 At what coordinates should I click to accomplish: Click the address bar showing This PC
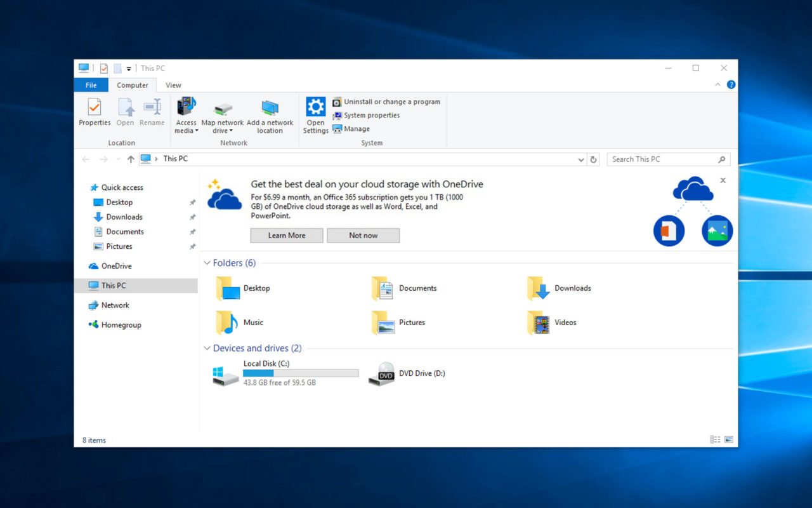pos(362,159)
